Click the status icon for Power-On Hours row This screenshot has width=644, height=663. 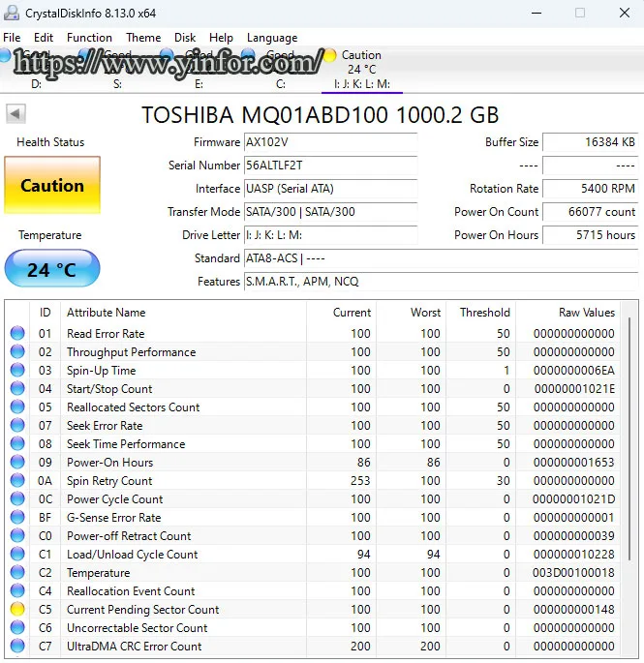(17, 462)
